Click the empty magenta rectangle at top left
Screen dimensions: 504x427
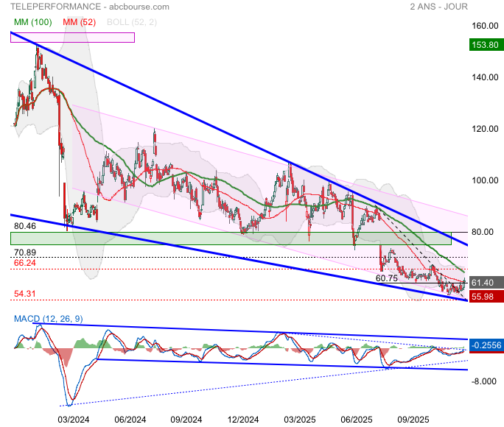point(72,38)
